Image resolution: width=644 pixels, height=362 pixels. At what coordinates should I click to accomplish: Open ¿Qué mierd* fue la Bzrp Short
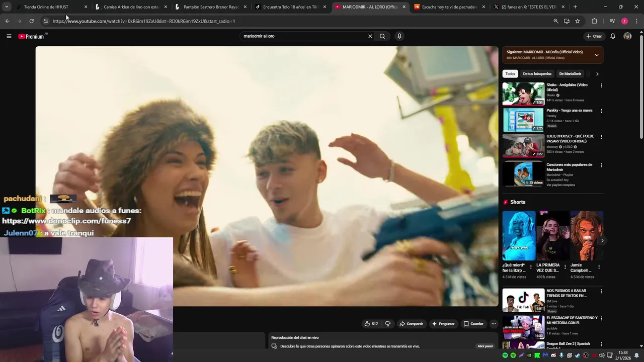[519, 236]
